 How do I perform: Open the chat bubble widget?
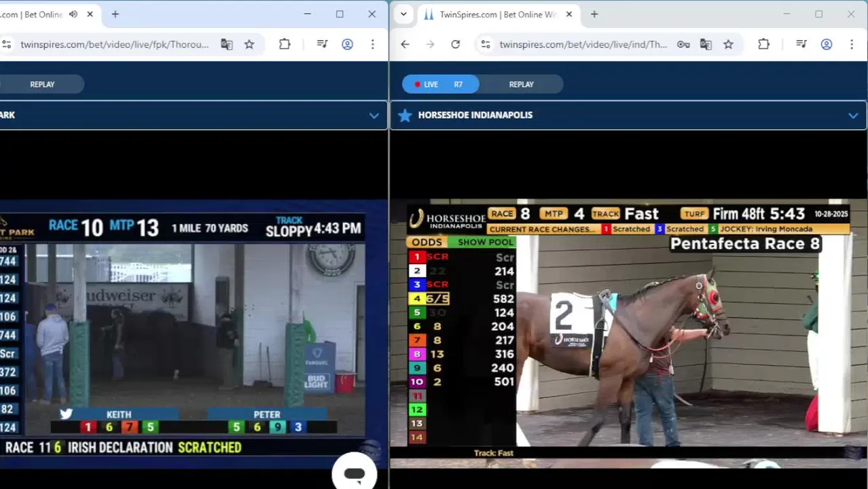point(354,473)
